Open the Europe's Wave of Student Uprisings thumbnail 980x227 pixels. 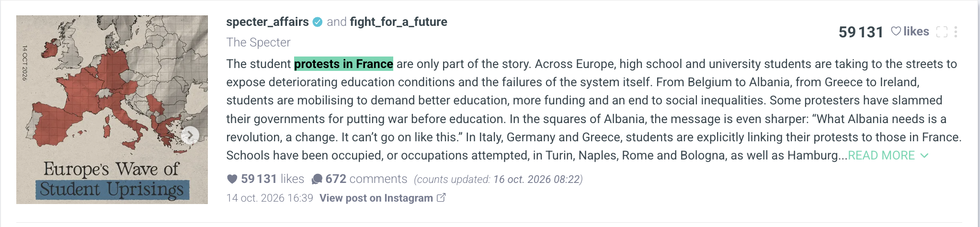112,110
